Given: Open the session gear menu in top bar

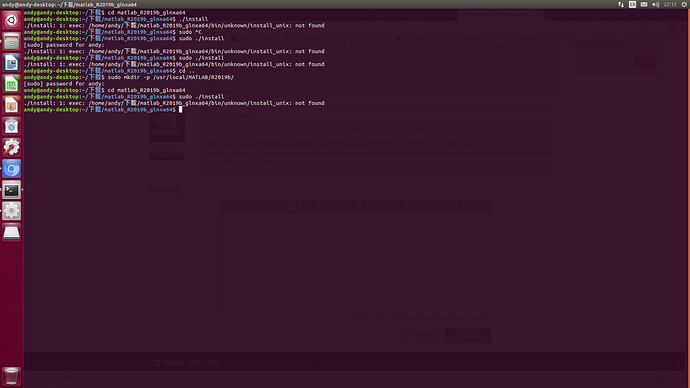Looking at the screenshot, I should tap(684, 4).
